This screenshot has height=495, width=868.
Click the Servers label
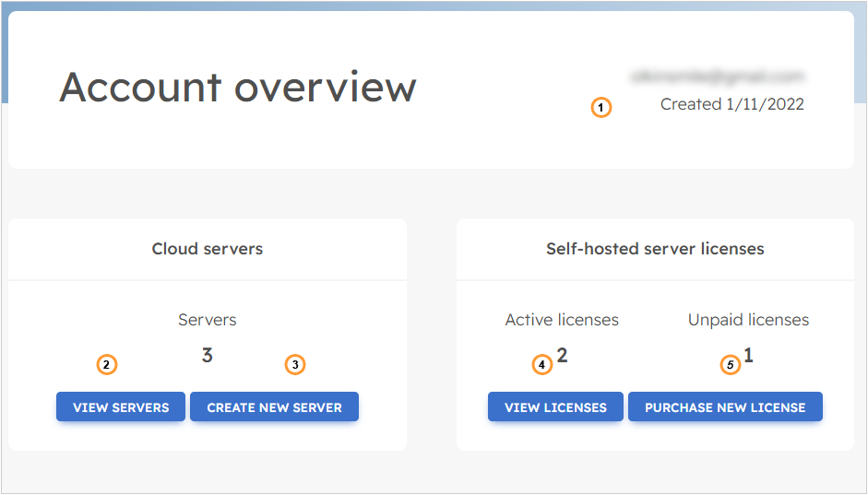tap(208, 320)
